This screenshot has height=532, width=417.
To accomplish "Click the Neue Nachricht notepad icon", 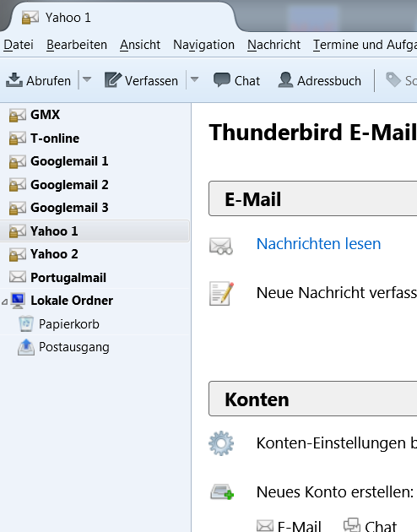I will 221,294.
